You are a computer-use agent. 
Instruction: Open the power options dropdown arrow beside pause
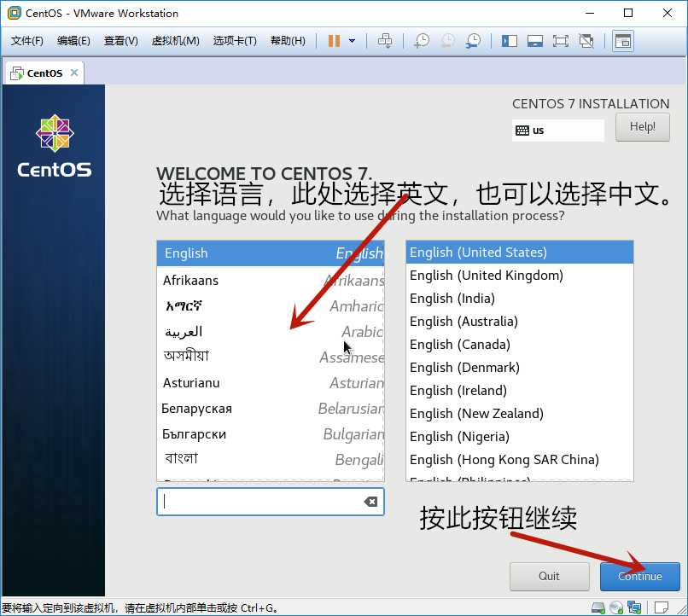click(x=352, y=41)
